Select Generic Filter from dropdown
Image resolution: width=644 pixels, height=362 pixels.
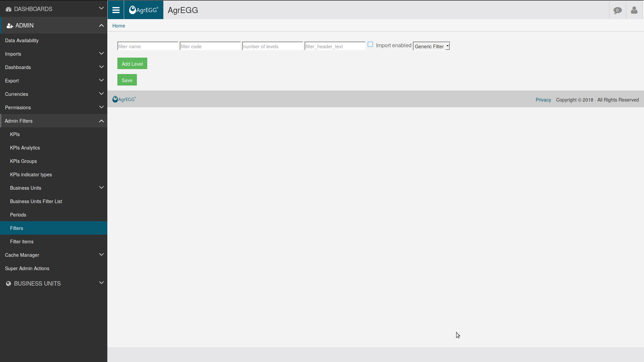coord(431,46)
